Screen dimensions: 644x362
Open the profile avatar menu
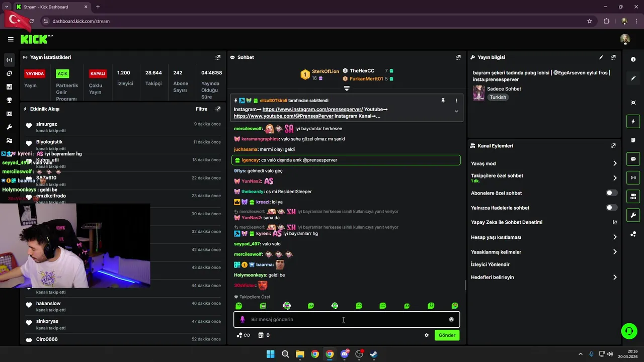point(625,39)
